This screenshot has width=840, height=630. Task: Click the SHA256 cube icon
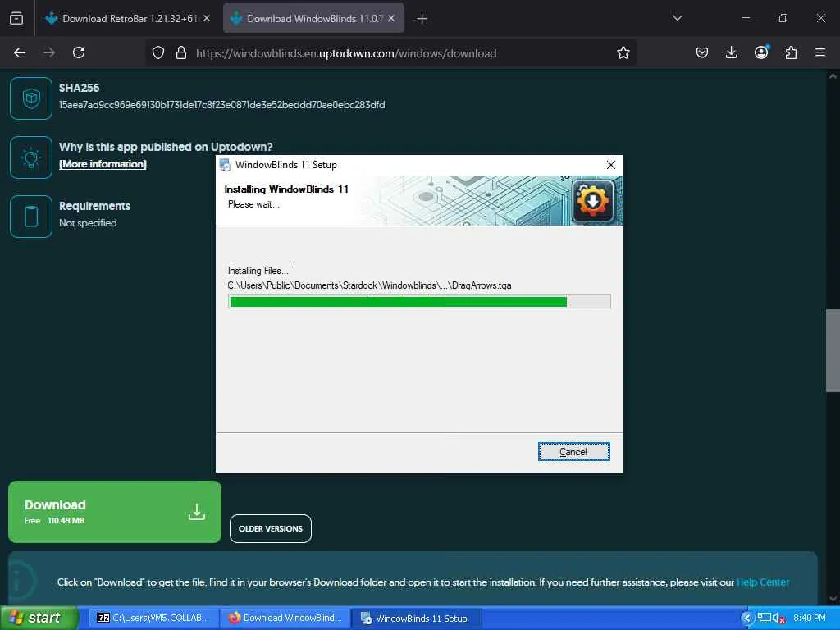point(31,98)
